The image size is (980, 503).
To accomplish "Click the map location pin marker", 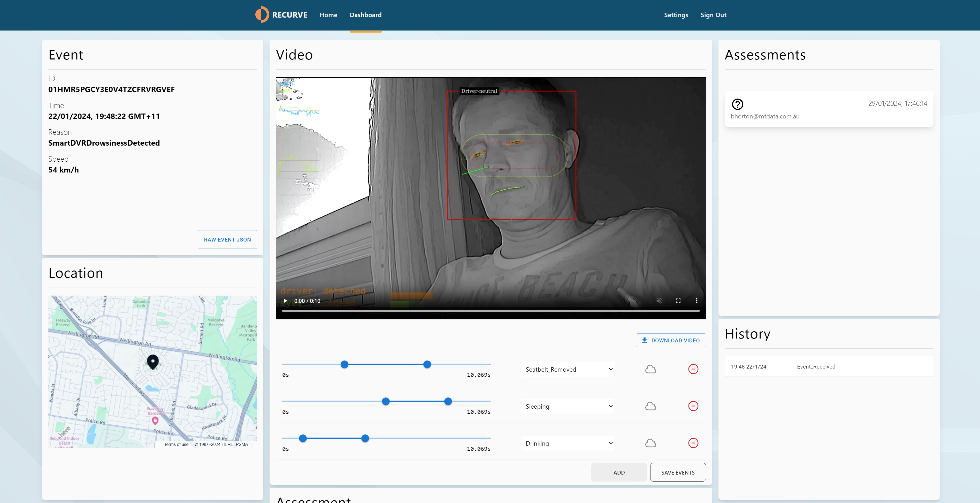I will coord(153,361).
